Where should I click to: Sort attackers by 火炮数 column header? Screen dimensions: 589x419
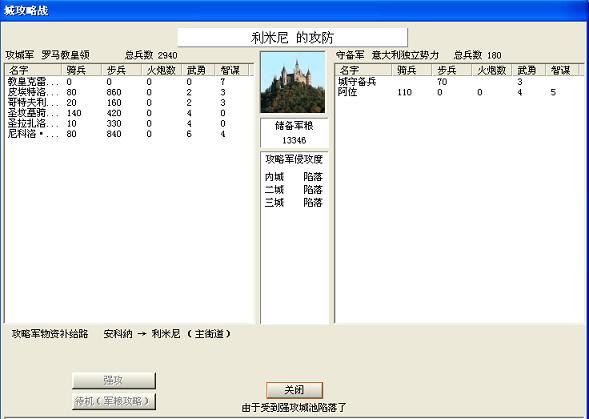tap(162, 70)
